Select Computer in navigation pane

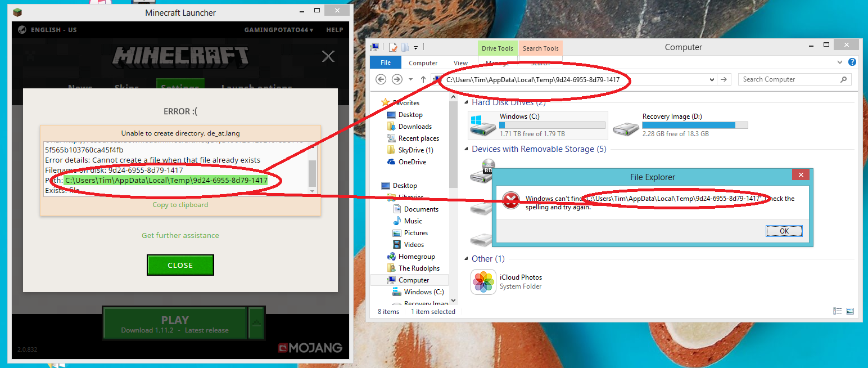click(x=414, y=280)
